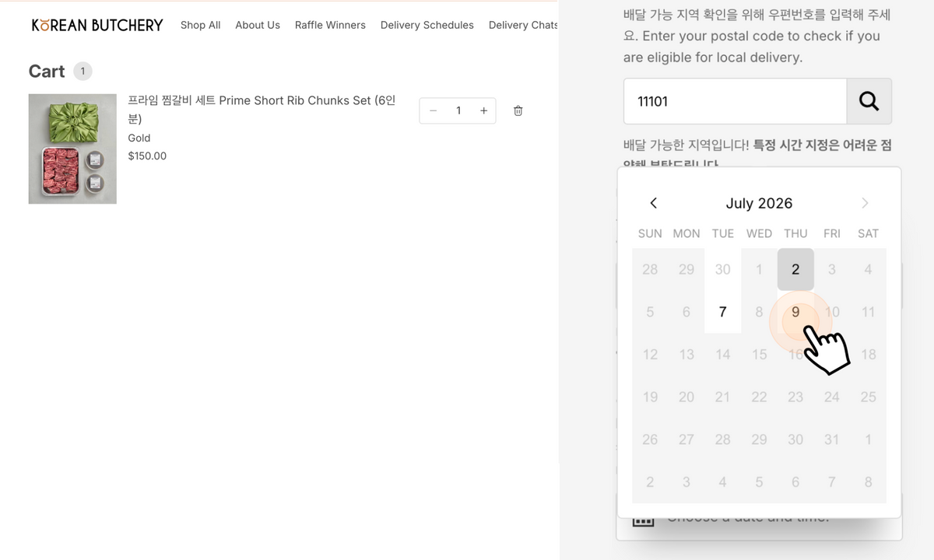Click the $150.00 price text

tap(147, 156)
